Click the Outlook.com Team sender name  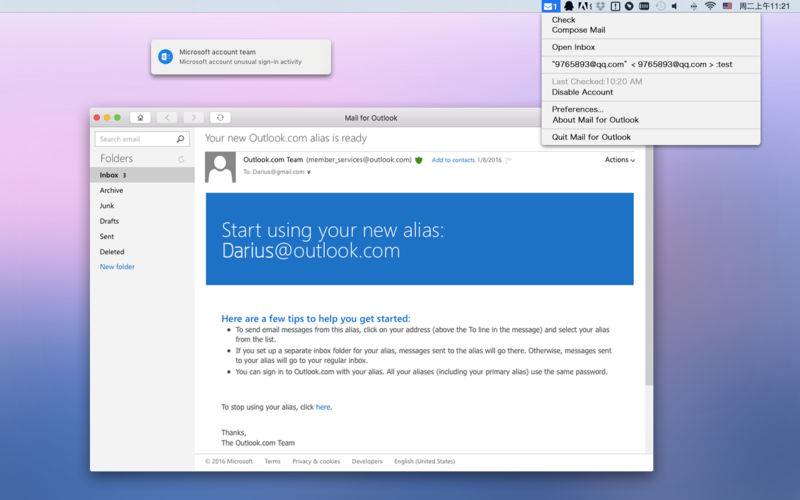click(273, 160)
